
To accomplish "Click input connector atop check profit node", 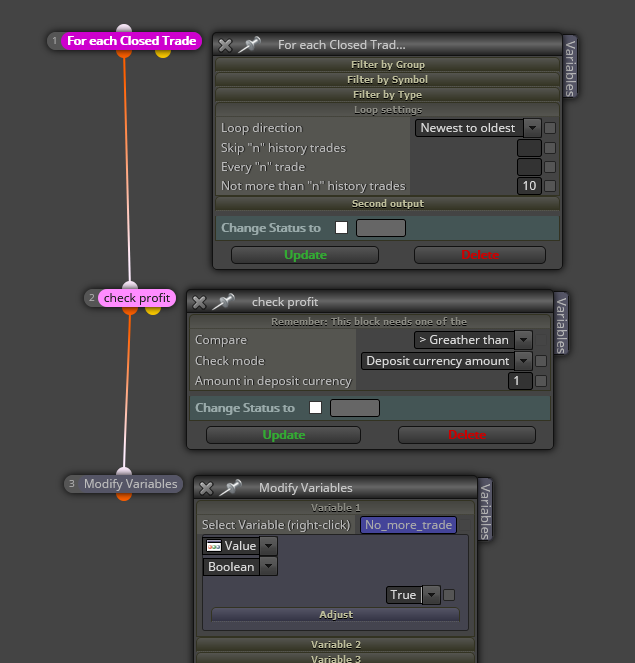I will pyautogui.click(x=130, y=285).
